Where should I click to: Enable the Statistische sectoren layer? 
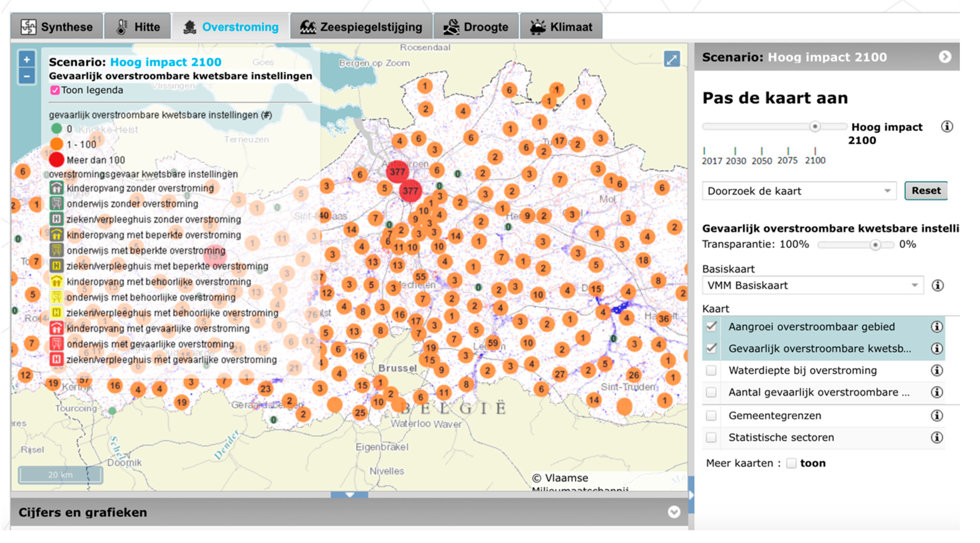point(711,438)
